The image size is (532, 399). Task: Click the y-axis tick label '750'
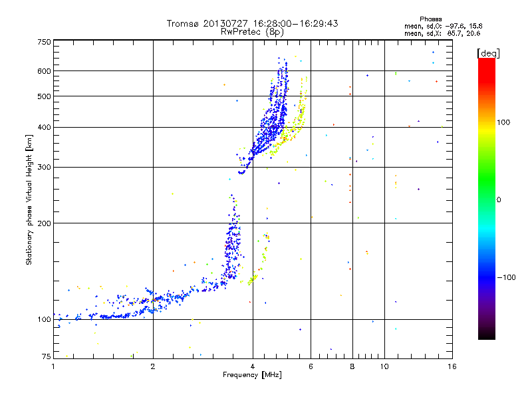click(44, 42)
